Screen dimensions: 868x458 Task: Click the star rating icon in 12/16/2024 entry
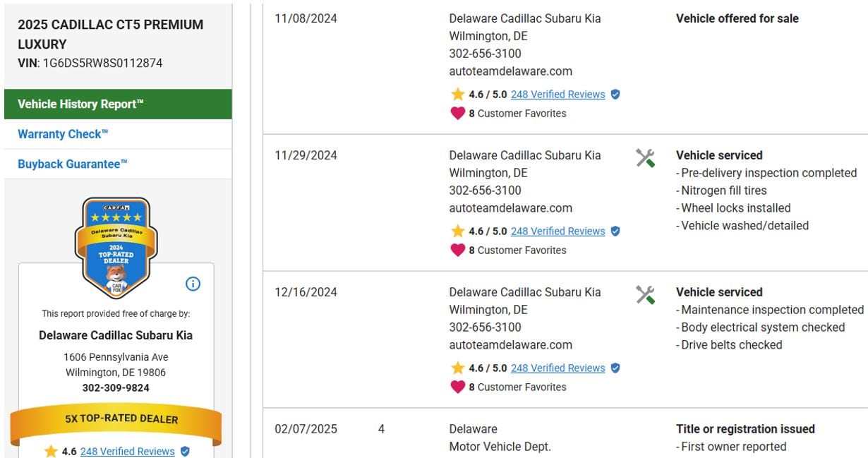[458, 368]
